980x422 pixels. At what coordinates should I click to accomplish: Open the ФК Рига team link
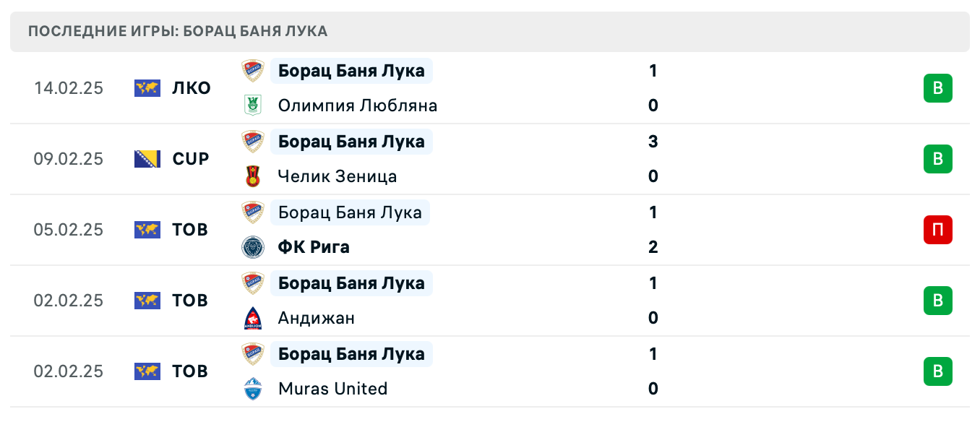tap(314, 247)
